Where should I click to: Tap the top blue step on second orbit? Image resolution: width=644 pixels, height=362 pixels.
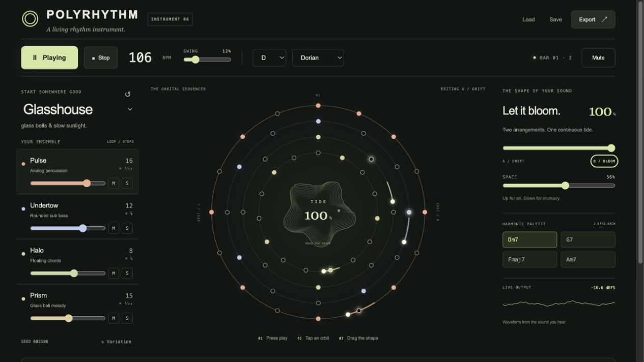pos(318,122)
